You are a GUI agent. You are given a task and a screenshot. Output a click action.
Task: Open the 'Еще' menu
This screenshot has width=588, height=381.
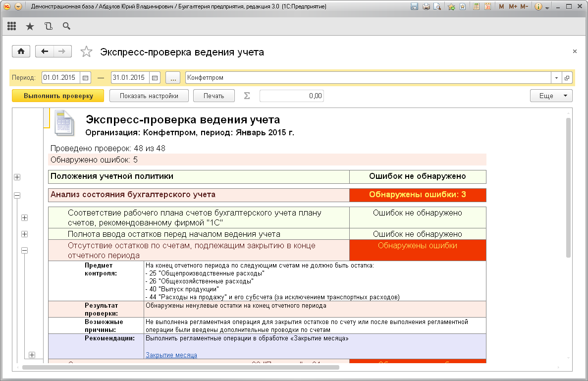tap(551, 96)
